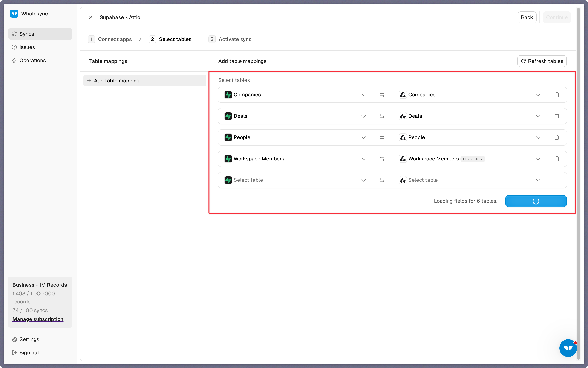Image resolution: width=588 pixels, height=368 pixels.
Task: Click the Syncs icon in the sidebar
Action: click(x=14, y=34)
